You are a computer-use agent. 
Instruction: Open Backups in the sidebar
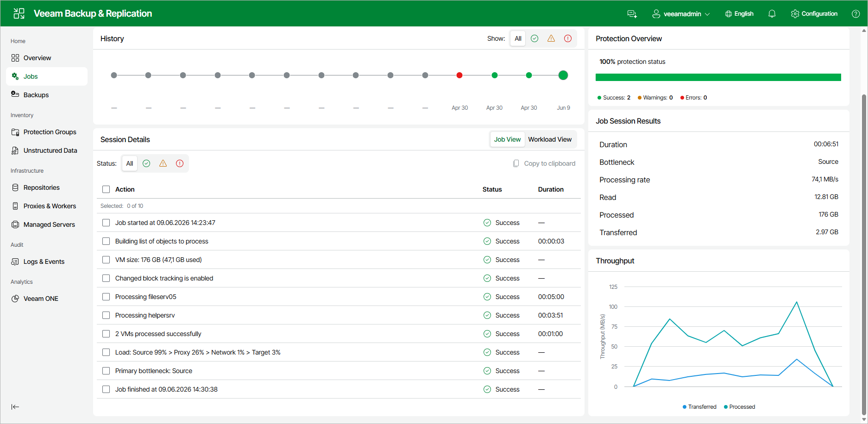click(x=47, y=95)
